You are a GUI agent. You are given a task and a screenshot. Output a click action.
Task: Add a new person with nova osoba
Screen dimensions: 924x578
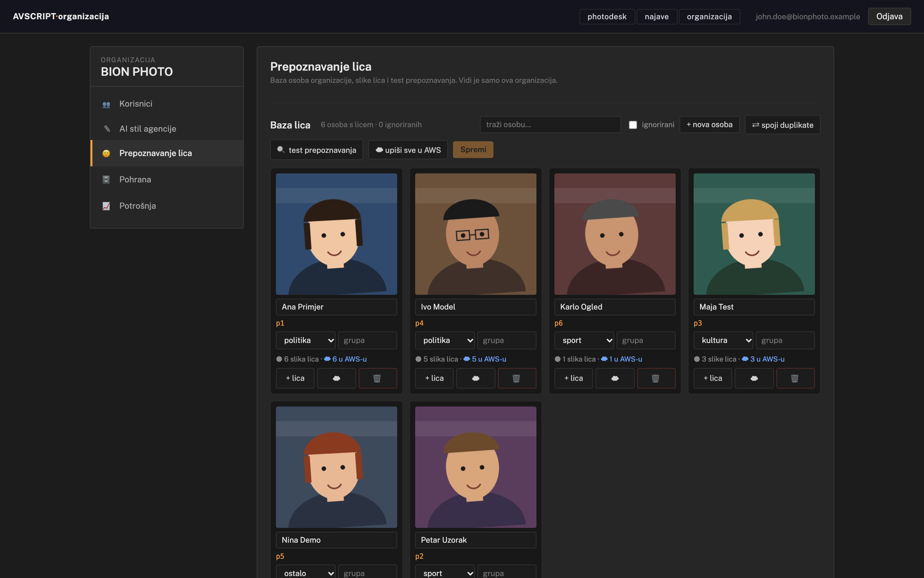pyautogui.click(x=709, y=125)
